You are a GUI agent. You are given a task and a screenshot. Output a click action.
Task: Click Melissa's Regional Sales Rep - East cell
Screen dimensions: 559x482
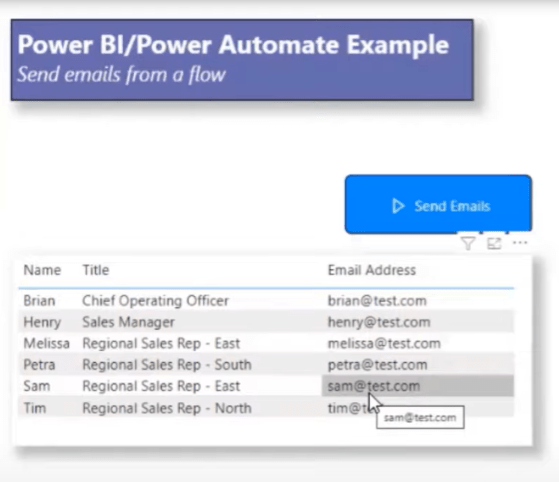(x=161, y=344)
